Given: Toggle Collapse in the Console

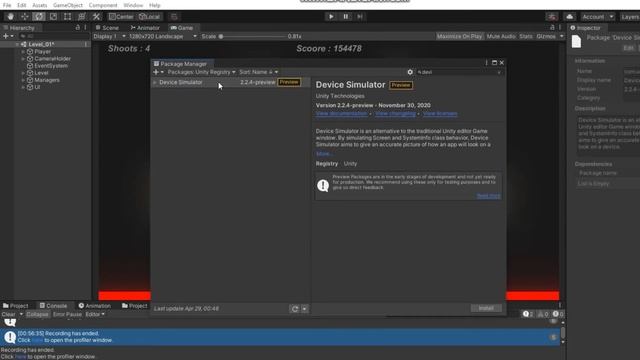Looking at the screenshot, I should [x=37, y=314].
